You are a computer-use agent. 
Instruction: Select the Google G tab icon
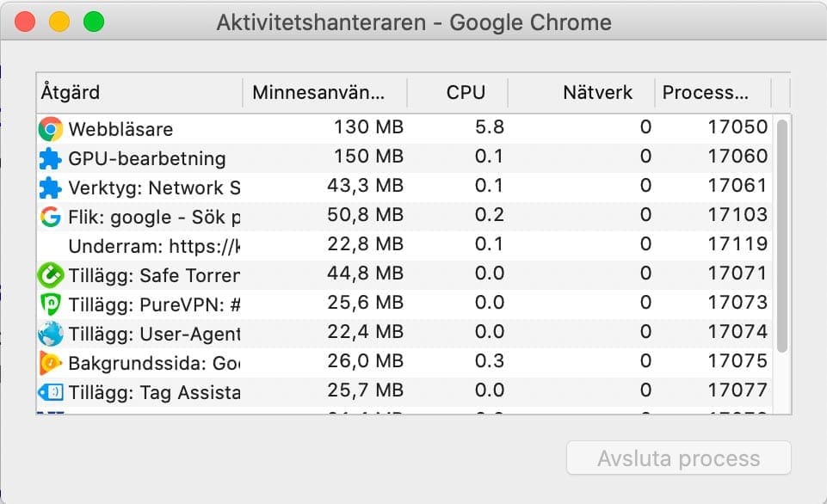tap(51, 217)
